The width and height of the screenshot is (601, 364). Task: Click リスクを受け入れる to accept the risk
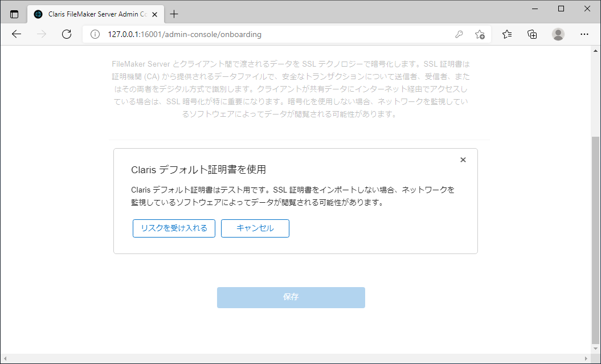(173, 228)
